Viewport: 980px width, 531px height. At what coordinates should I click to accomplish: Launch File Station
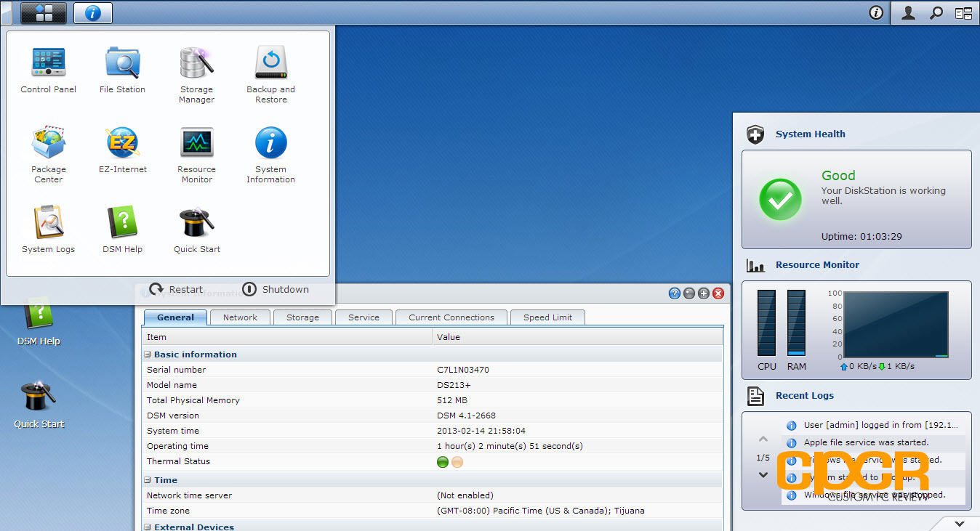pyautogui.click(x=122, y=70)
